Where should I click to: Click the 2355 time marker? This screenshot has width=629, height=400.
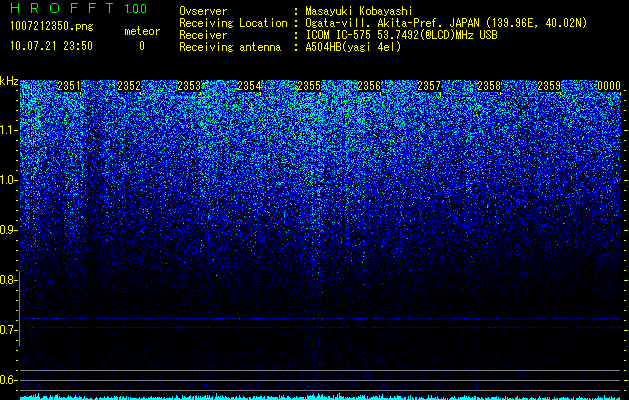309,86
